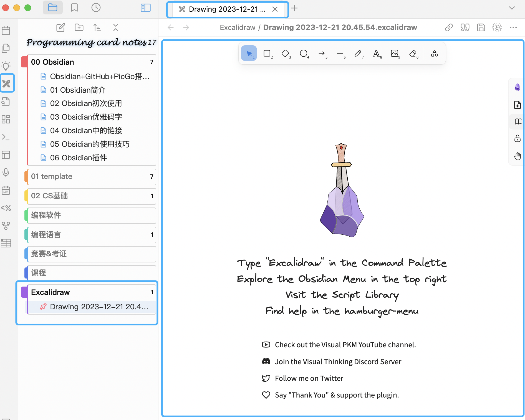Viewport: 525px width, 420px height.
Task: Expand the 编程软件 folder
Action: 92,215
